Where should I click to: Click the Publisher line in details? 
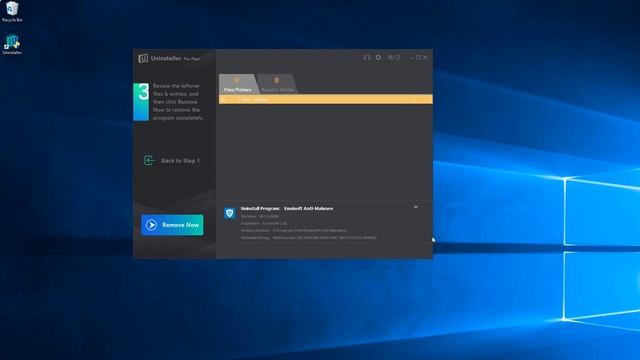(264, 223)
